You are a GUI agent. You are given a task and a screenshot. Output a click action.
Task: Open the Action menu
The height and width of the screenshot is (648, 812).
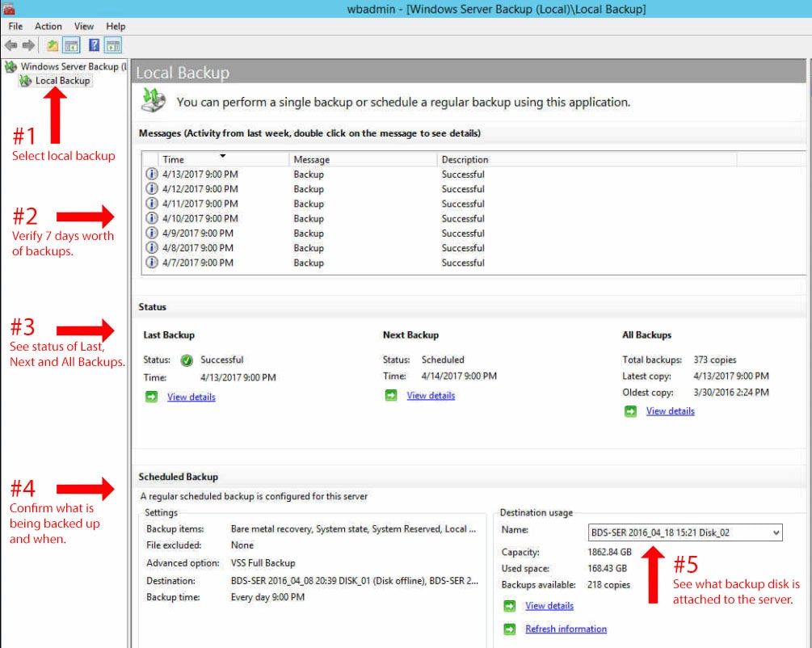(x=48, y=27)
